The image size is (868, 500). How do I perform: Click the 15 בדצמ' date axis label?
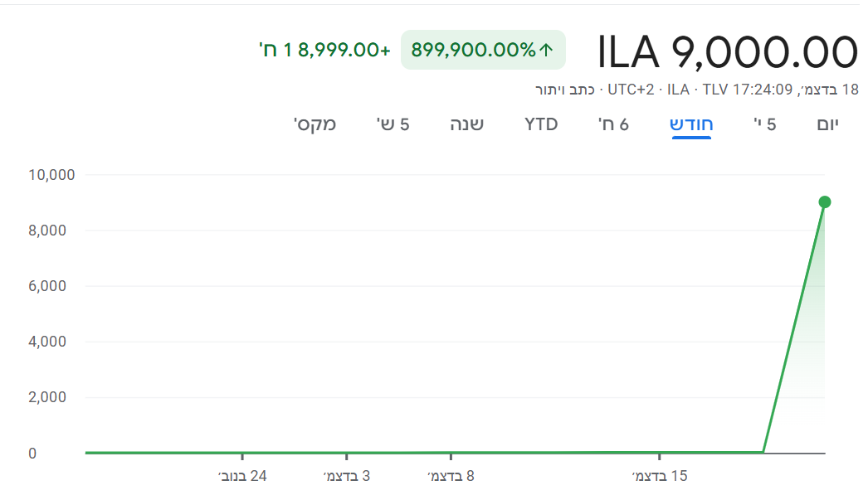[x=660, y=476]
